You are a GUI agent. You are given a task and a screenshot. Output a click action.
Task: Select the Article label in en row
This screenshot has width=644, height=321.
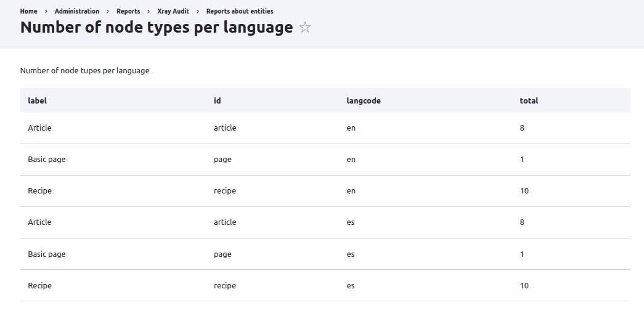coord(40,128)
